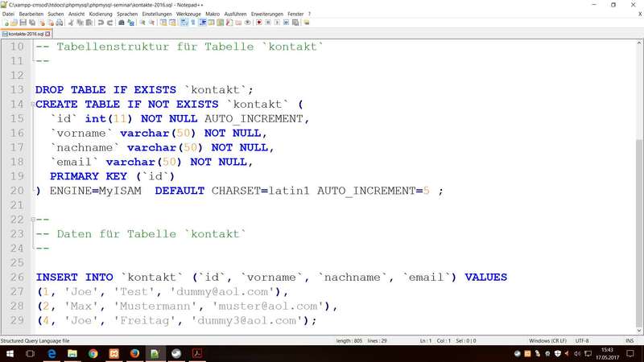Toggle show all characters icon
The image size is (644, 362).
tap(193, 23)
